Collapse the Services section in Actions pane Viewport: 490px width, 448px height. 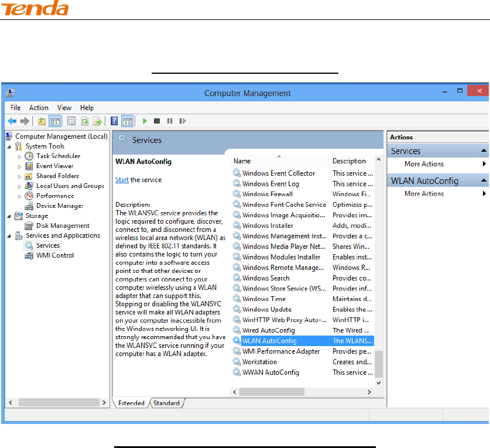pos(484,151)
